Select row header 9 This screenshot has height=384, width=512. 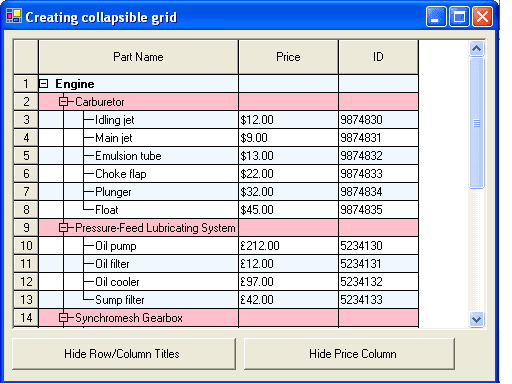click(x=26, y=228)
